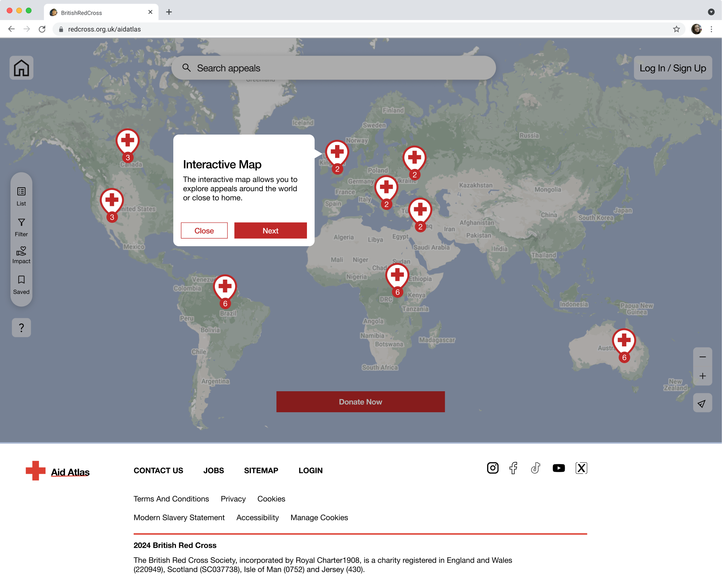Open the List view in sidebar
This screenshot has width=722, height=588.
tap(21, 196)
